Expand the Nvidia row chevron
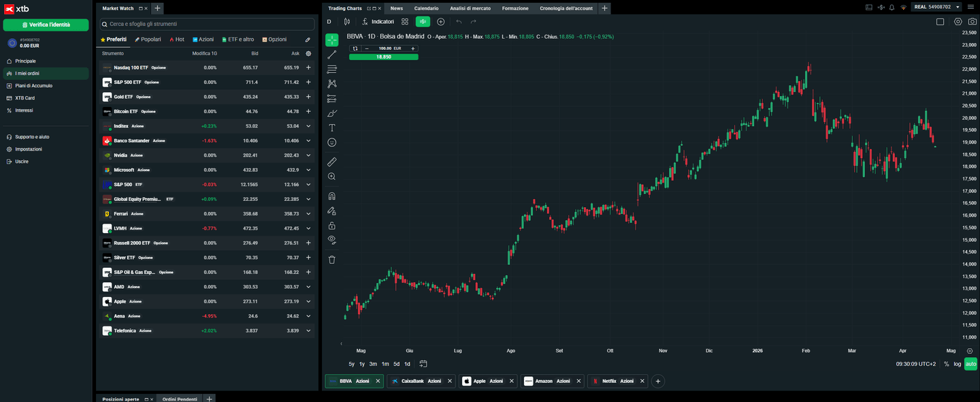This screenshot has width=980, height=402. (308, 155)
